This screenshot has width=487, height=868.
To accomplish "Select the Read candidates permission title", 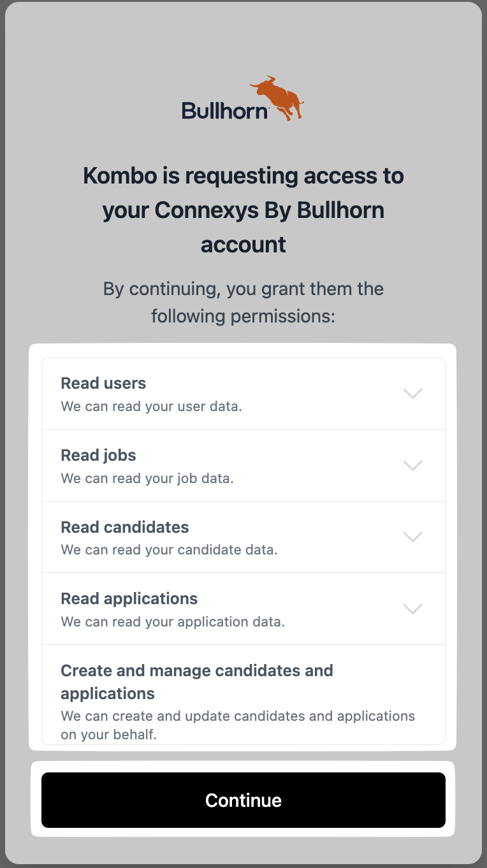I will (x=125, y=527).
